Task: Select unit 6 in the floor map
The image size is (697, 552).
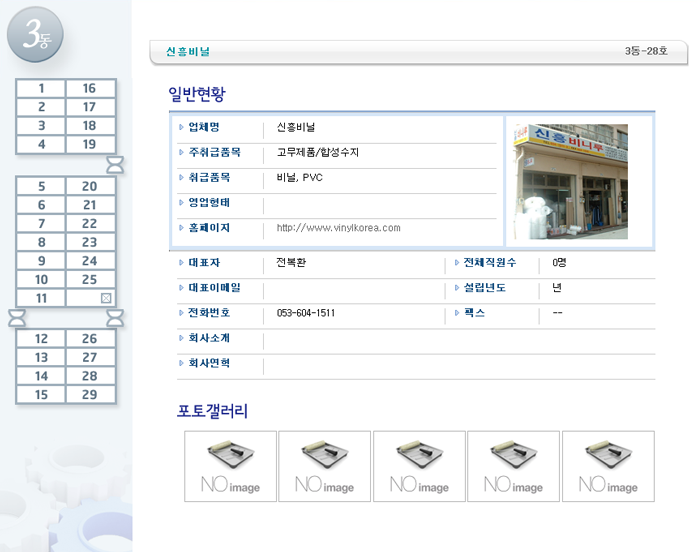Action: (41, 205)
